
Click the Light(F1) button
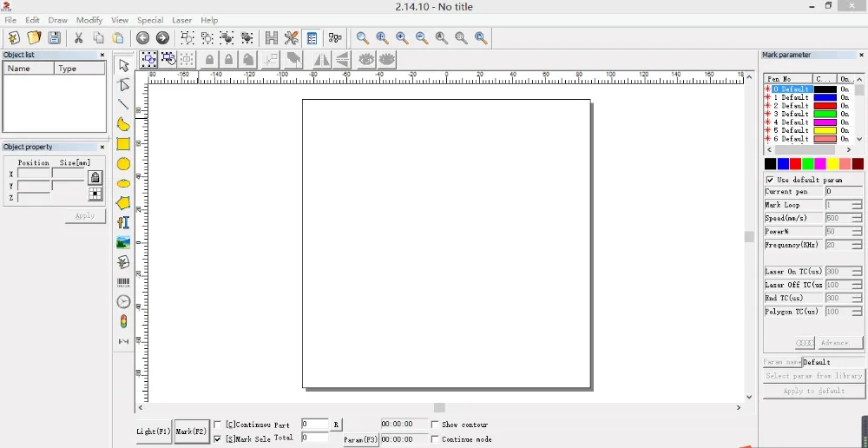click(154, 432)
